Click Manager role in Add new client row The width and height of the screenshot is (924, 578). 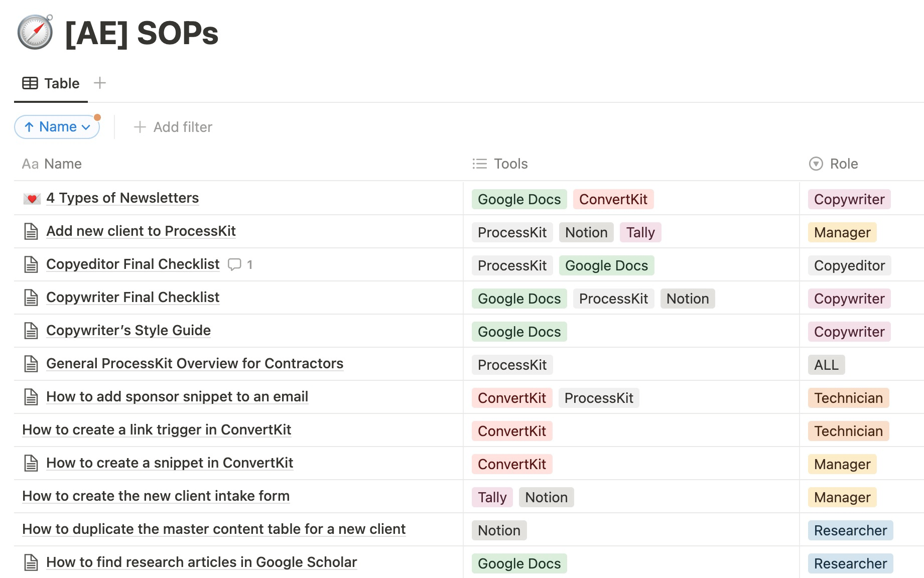pyautogui.click(x=842, y=232)
